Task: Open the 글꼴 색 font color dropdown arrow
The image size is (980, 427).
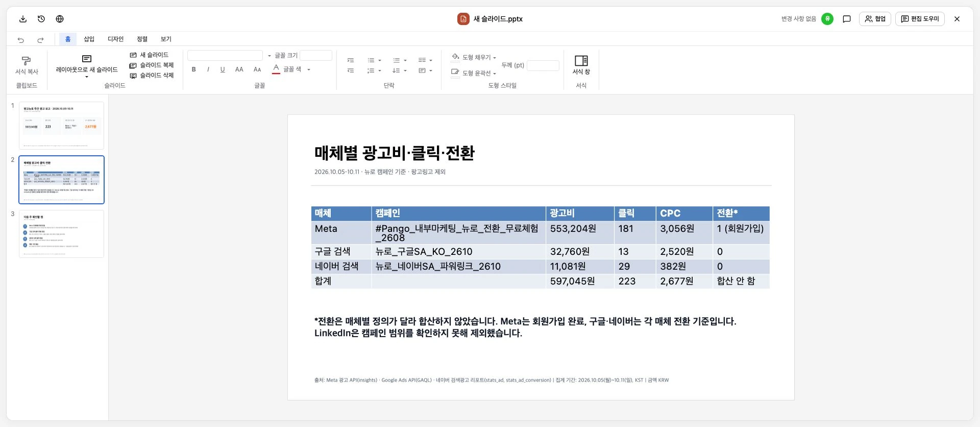Action: point(309,69)
